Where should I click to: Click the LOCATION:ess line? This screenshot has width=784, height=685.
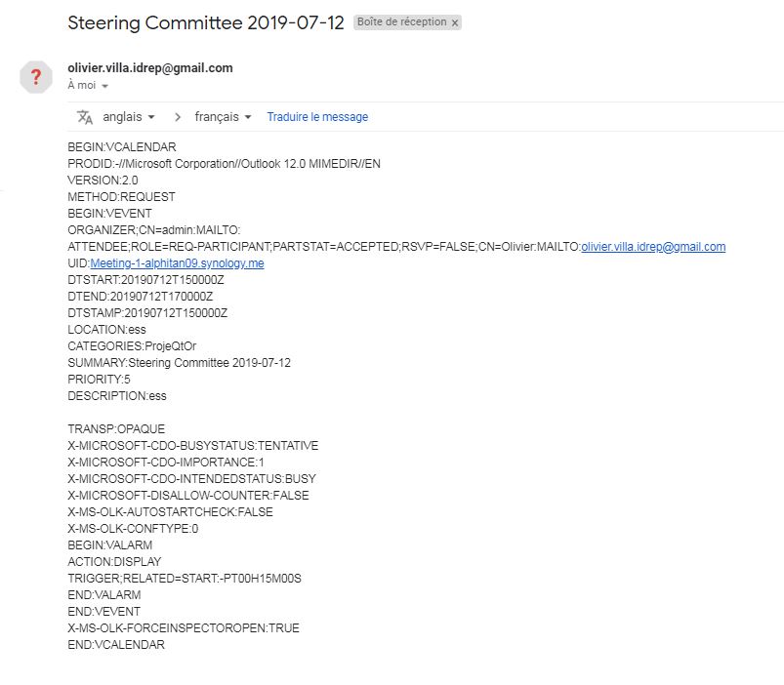pos(106,330)
